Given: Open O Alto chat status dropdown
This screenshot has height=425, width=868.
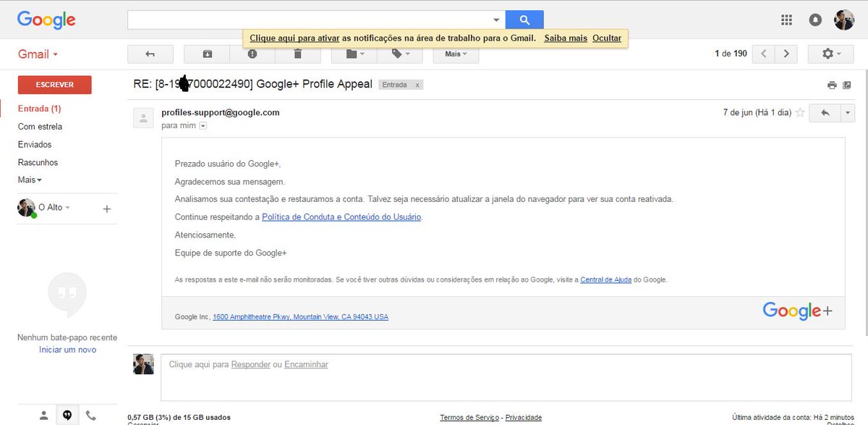Looking at the screenshot, I should point(54,208).
